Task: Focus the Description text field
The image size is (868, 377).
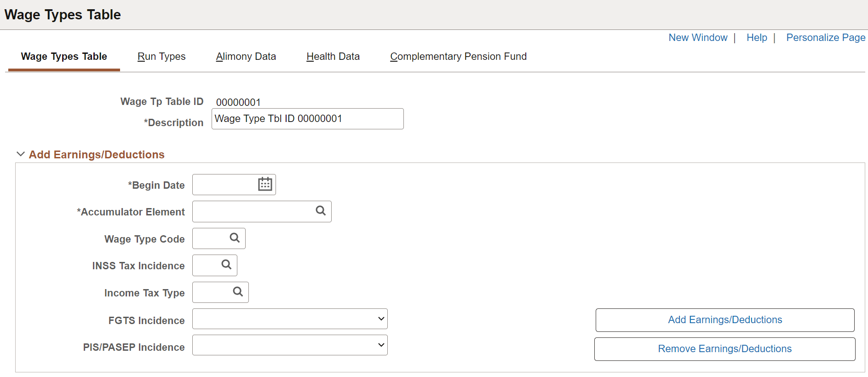Action: [x=308, y=119]
